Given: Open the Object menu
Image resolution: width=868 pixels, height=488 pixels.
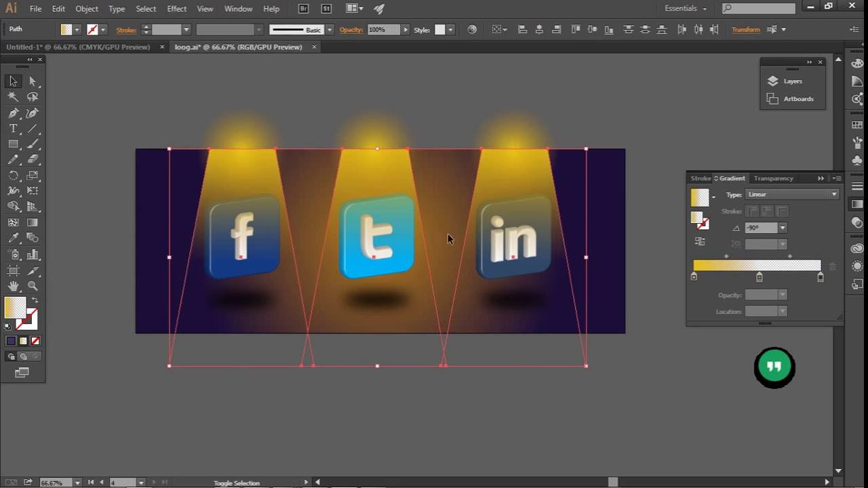Looking at the screenshot, I should click(x=87, y=9).
